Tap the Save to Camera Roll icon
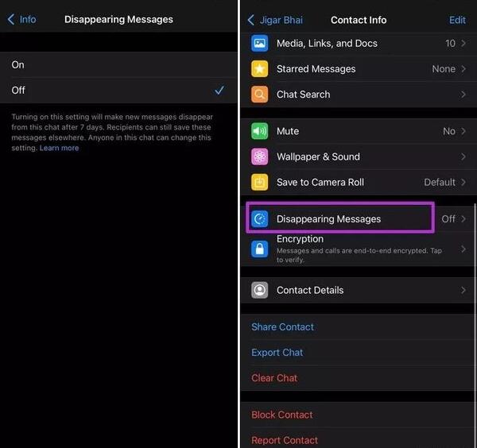The height and width of the screenshot is (448, 477). 259,182
